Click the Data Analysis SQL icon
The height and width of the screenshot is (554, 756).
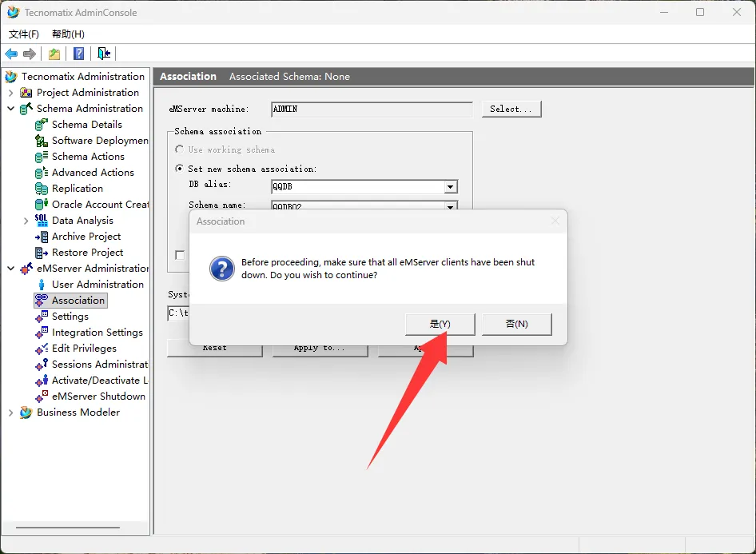[x=42, y=221]
